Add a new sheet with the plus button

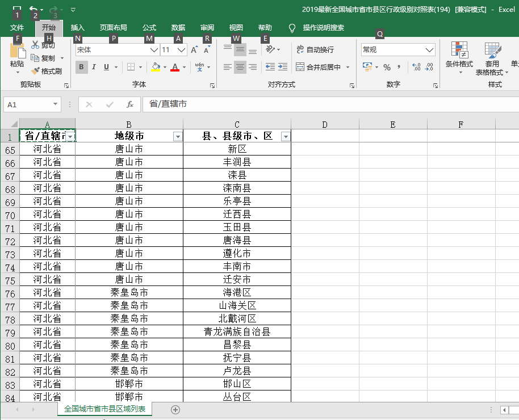tap(175, 410)
